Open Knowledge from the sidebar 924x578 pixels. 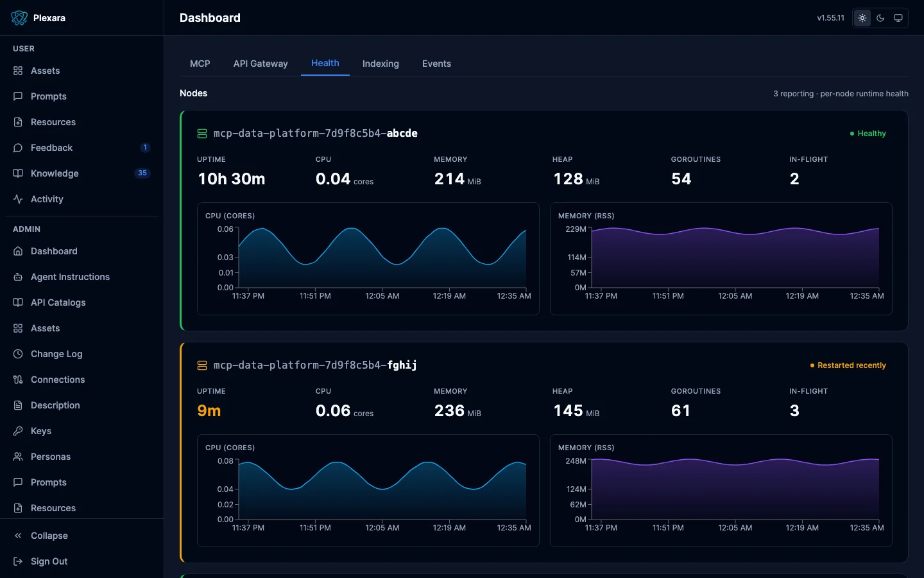81,173
